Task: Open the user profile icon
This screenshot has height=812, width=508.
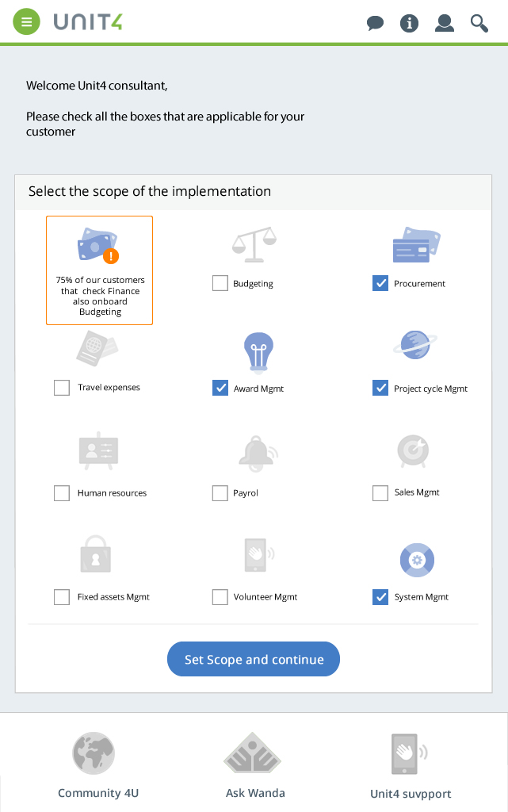Action: 445,23
